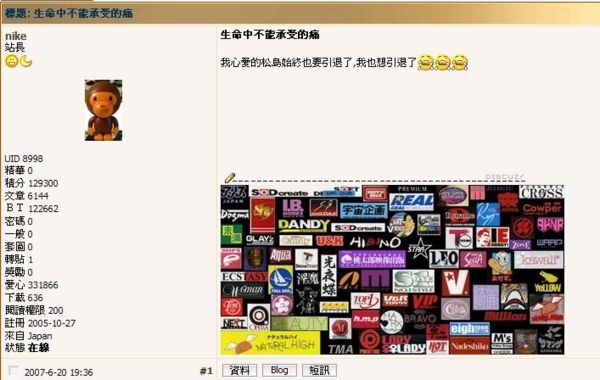Click the post title 生命中不能承受的痛
Viewport: 600px width, 380px height.
click(270, 35)
